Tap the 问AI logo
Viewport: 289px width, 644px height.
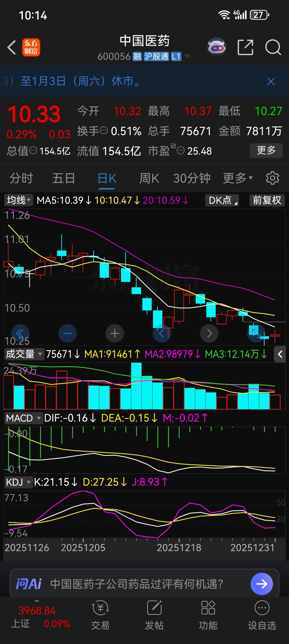tap(29, 584)
